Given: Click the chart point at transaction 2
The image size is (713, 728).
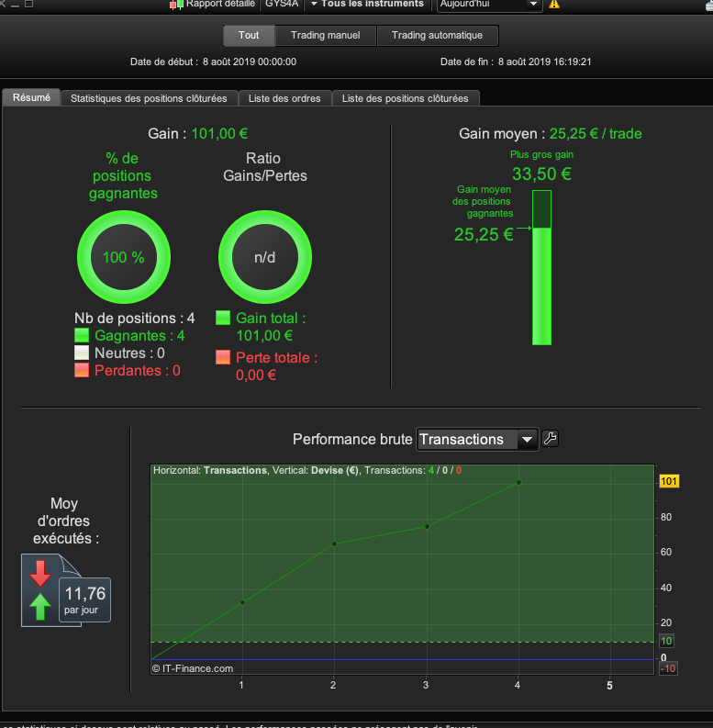Looking at the screenshot, I should [x=334, y=543].
